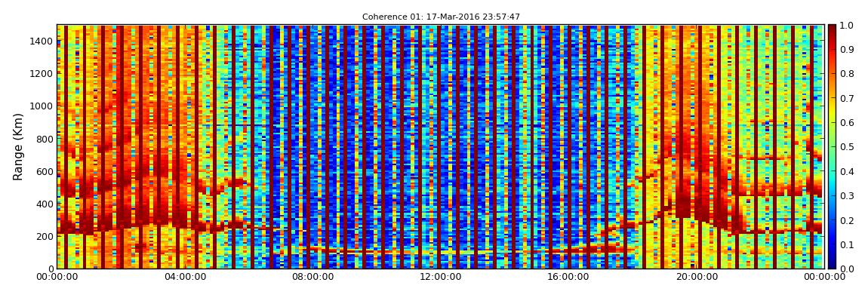Click the colorbar 0.5 label

[x=847, y=147]
